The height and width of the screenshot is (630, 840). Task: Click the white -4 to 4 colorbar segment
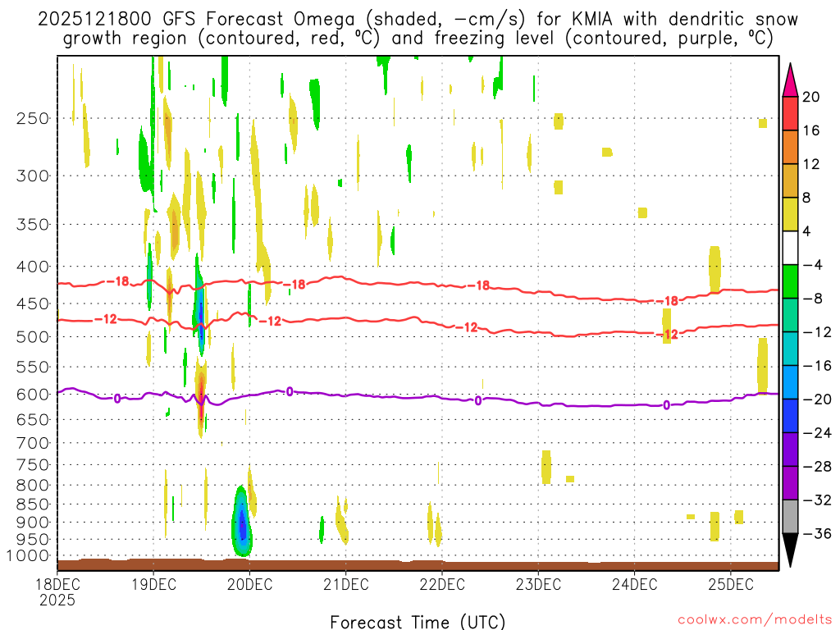tap(790, 248)
